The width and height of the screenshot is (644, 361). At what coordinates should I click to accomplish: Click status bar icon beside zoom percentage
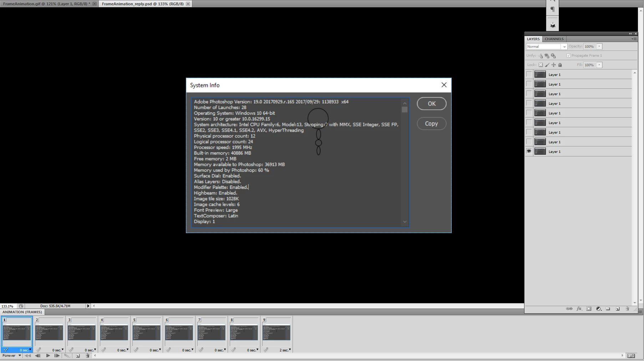click(x=21, y=306)
